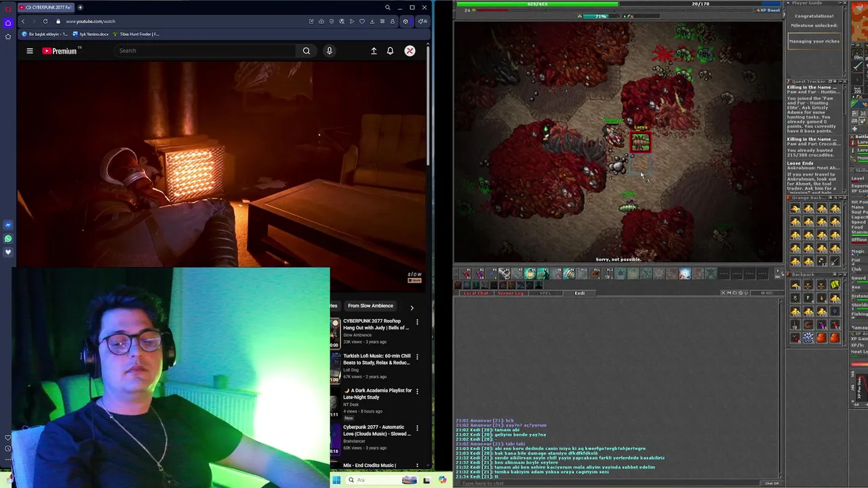Open the YouTube notifications bell
The image size is (868, 488).
click(x=390, y=51)
